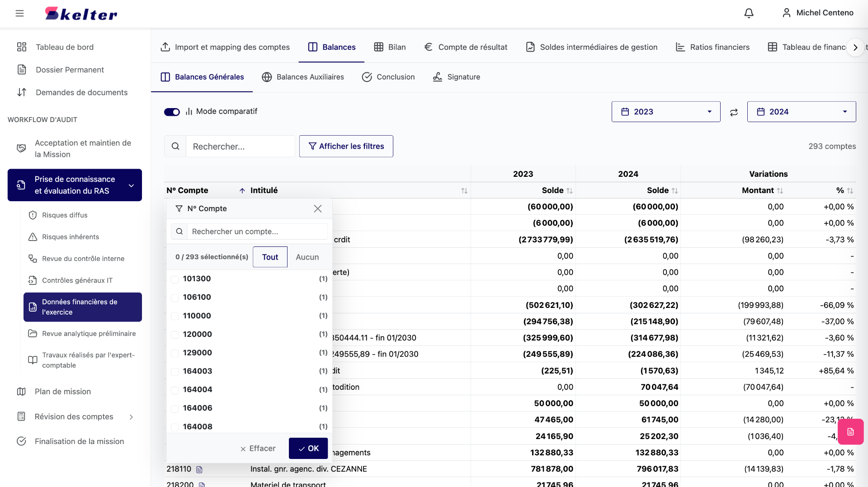Sort by the 2023 Solde column
The height and width of the screenshot is (487, 868).
pos(569,191)
